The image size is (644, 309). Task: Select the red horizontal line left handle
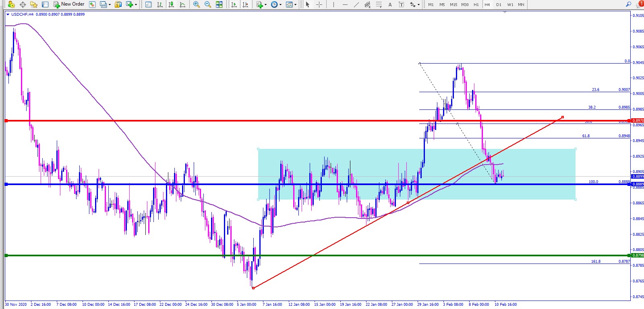click(x=6, y=121)
